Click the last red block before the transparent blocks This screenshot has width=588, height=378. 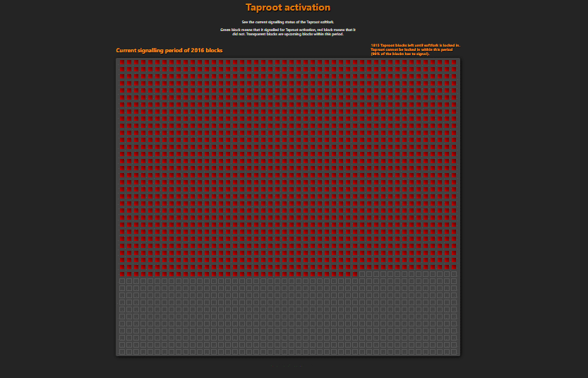355,274
